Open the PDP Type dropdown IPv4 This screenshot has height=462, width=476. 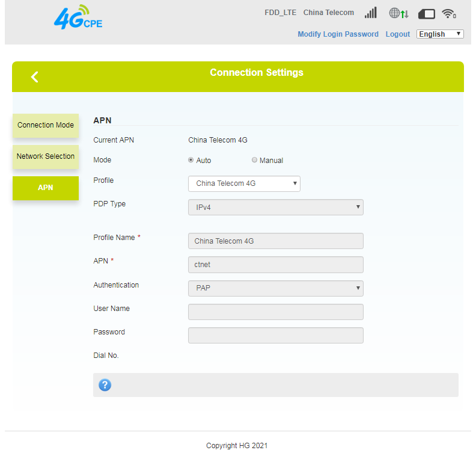coord(276,208)
